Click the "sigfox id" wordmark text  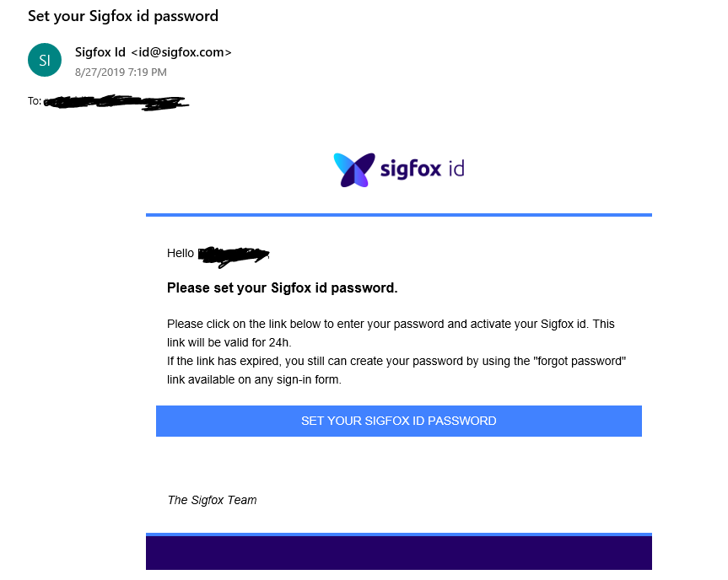pyautogui.click(x=422, y=169)
